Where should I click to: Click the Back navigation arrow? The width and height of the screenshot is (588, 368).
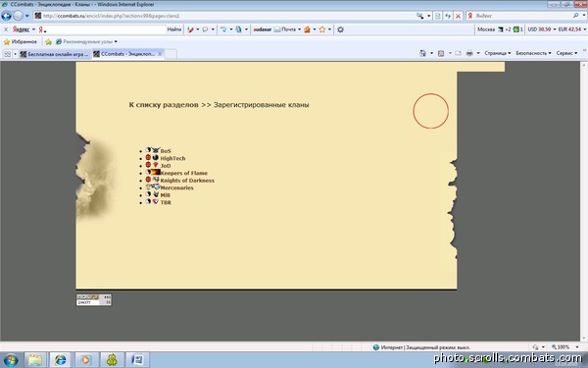point(7,16)
